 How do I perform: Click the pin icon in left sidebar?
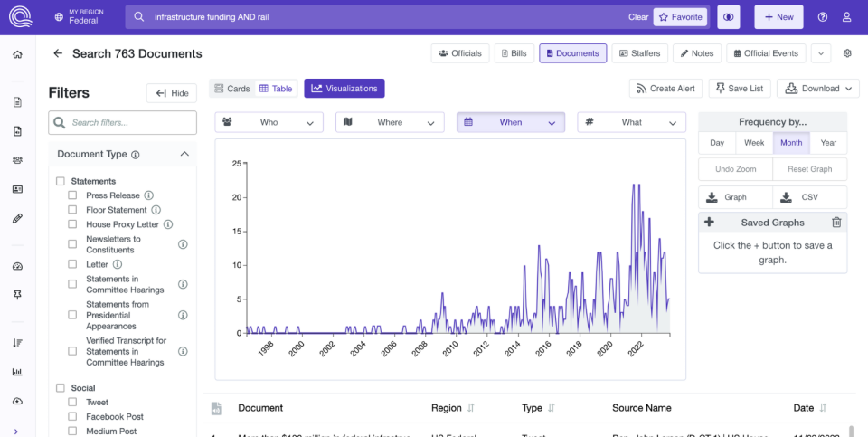(17, 295)
